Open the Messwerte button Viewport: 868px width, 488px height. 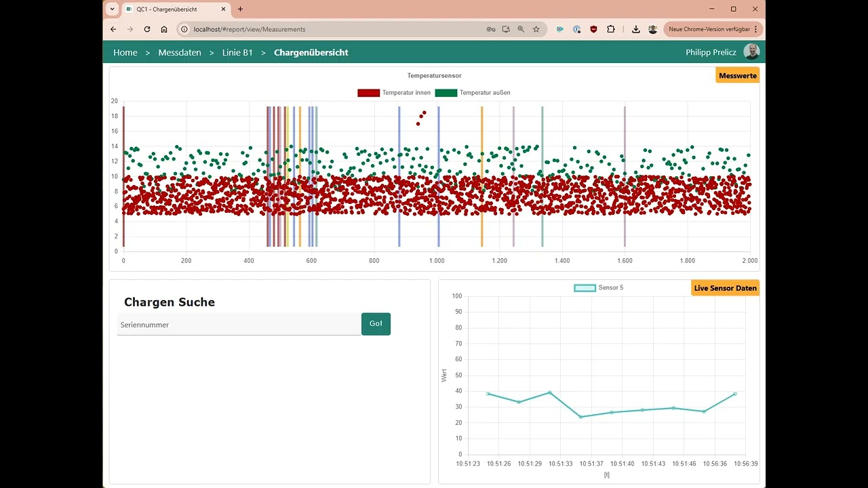[737, 75]
